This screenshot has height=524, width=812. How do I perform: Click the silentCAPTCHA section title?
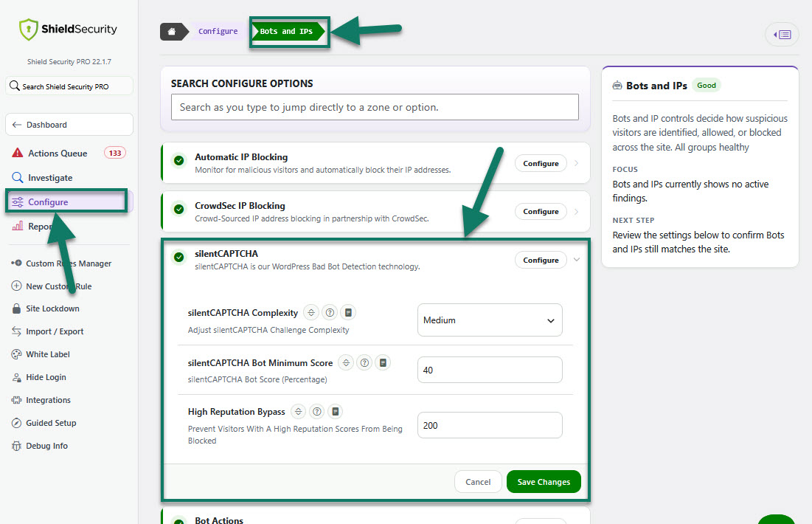[x=226, y=253]
